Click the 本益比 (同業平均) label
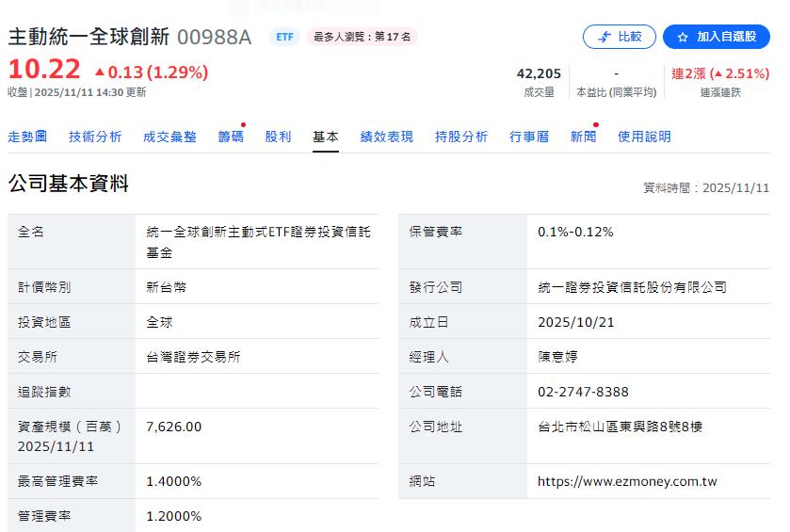Screen dimensions: 790x532 [616, 92]
